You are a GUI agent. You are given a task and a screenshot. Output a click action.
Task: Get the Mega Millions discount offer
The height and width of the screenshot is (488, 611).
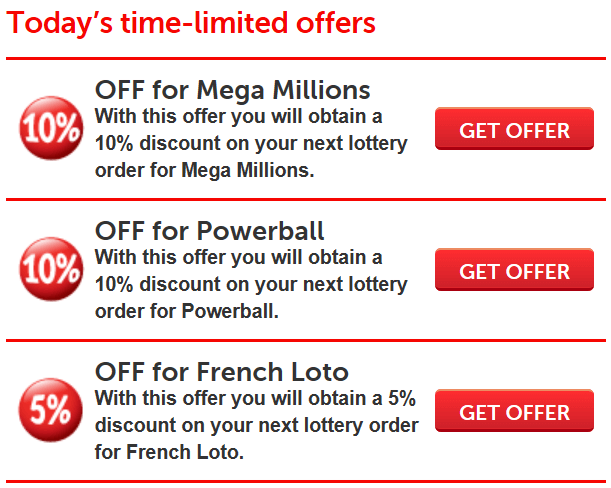514,129
